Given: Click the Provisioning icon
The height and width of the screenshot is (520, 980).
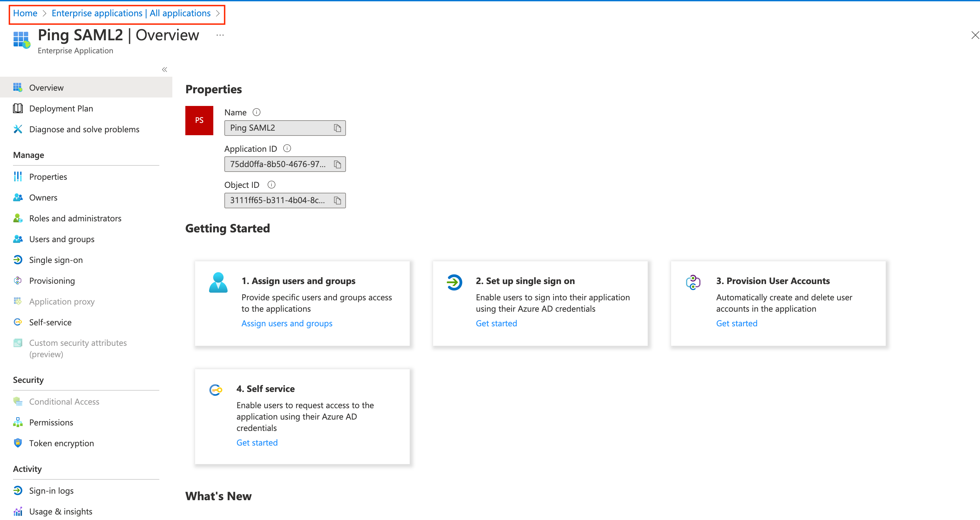Looking at the screenshot, I should pyautogui.click(x=18, y=280).
